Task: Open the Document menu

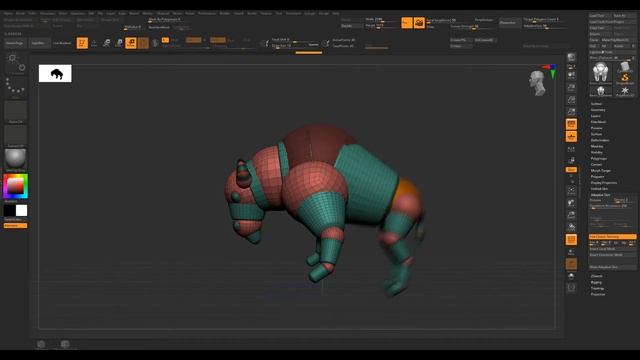Action: [47, 13]
